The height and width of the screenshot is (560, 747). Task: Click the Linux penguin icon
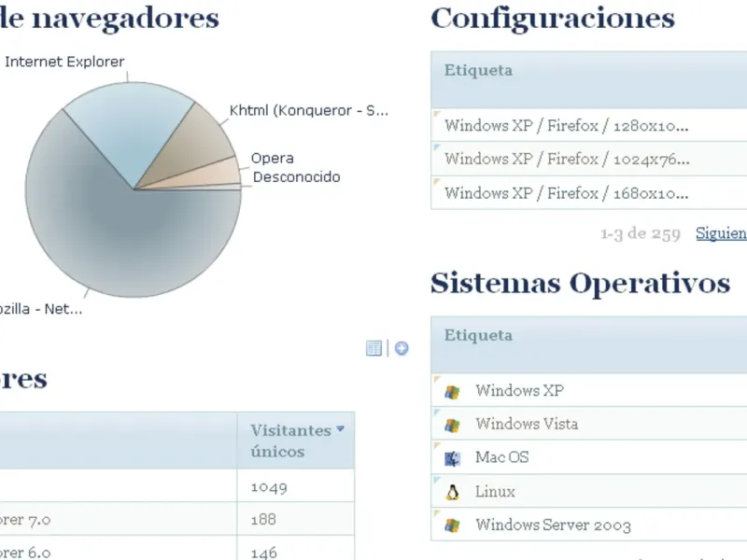452,492
